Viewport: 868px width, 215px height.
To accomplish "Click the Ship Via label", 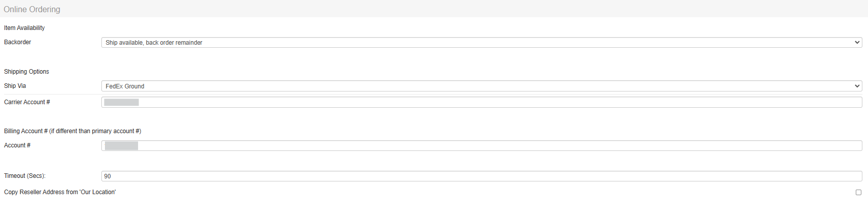I will click(x=15, y=86).
